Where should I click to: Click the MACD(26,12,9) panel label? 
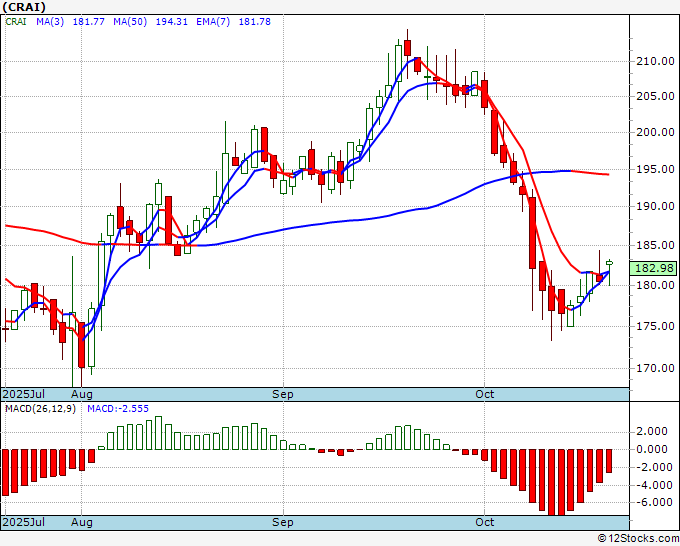pyautogui.click(x=40, y=409)
